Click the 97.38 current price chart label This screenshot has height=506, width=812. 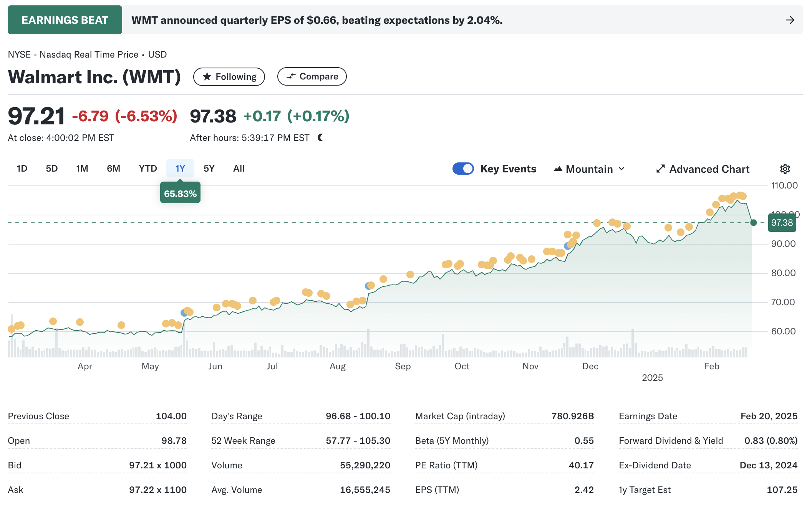tap(782, 223)
